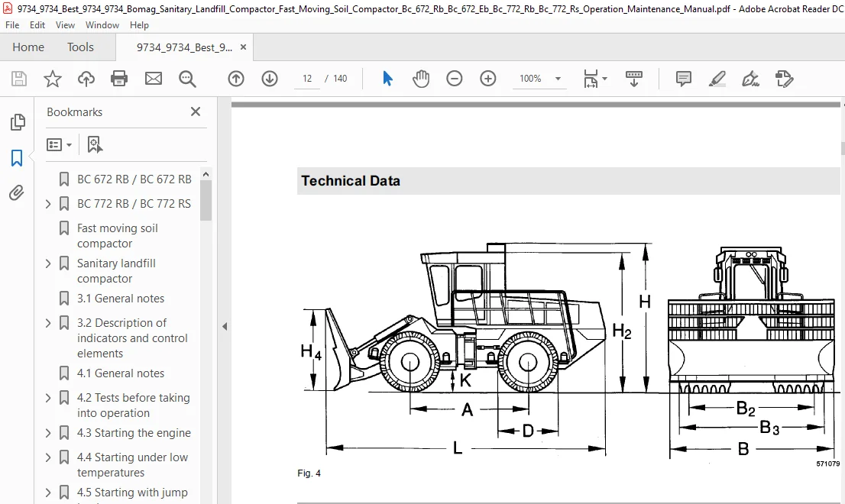Open the Window menu
Viewport: 845px width, 504px height.
(102, 25)
